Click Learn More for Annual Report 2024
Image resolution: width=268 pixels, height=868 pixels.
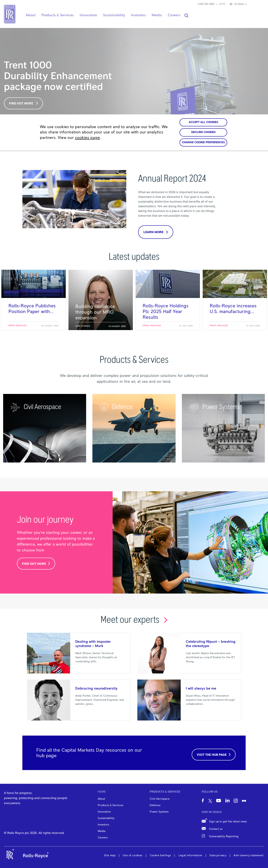[x=156, y=232]
